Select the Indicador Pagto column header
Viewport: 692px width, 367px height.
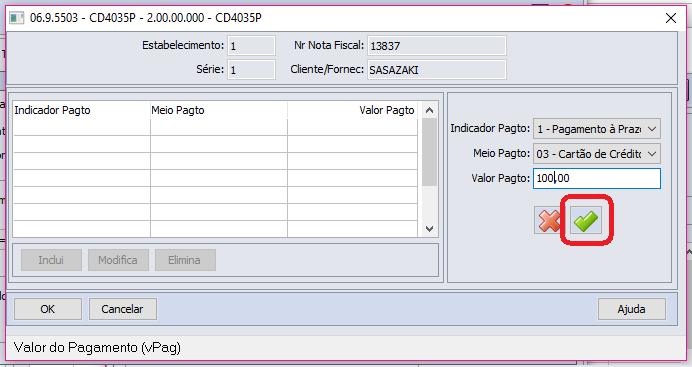[82, 110]
